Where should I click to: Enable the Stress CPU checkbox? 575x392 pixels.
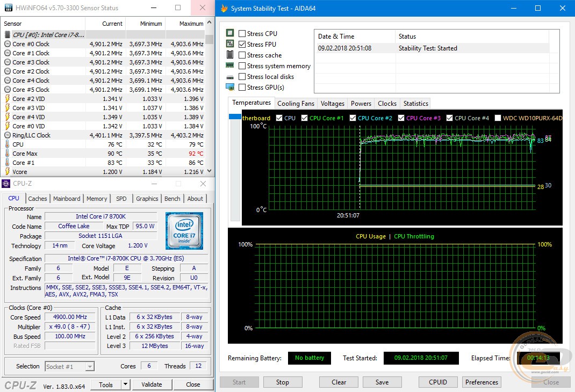pos(242,33)
